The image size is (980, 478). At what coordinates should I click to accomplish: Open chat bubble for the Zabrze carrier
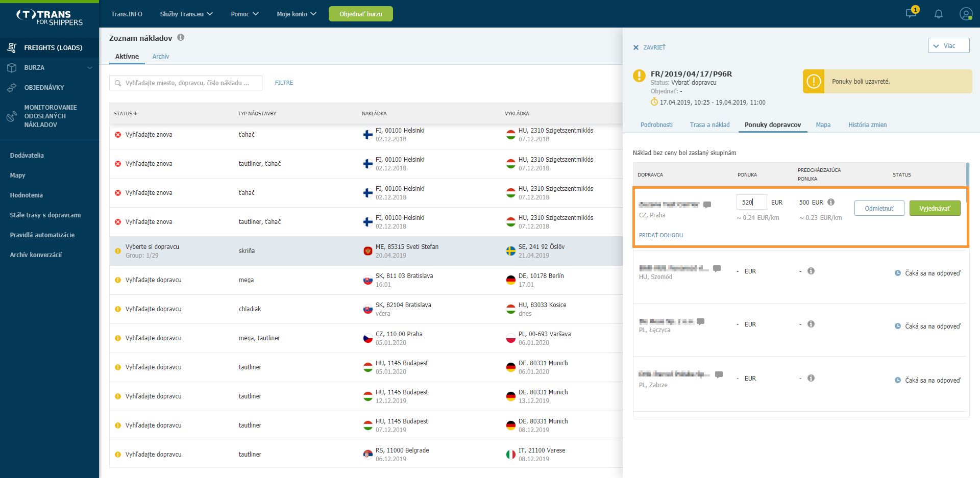[719, 374]
